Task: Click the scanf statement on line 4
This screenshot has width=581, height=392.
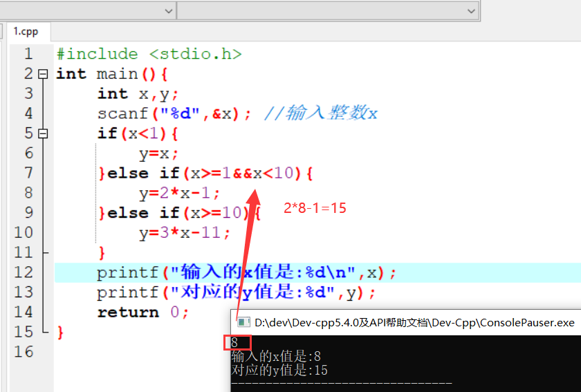Action: (x=174, y=113)
